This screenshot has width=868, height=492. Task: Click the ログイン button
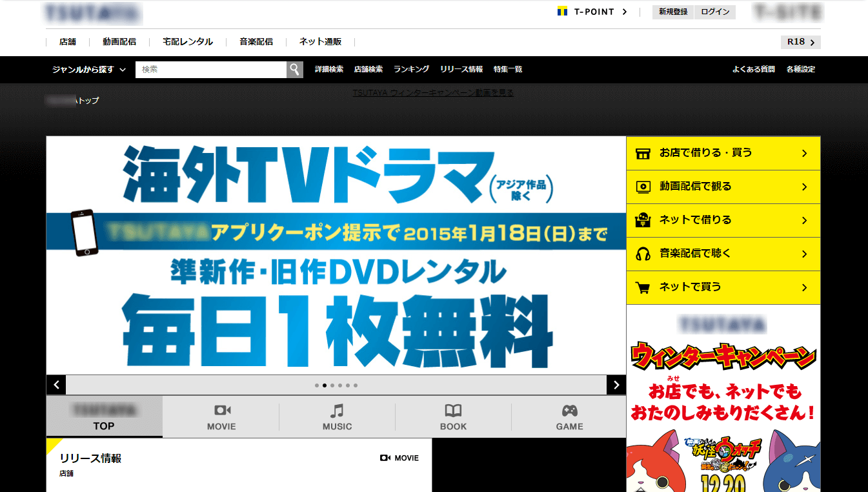[x=715, y=12]
